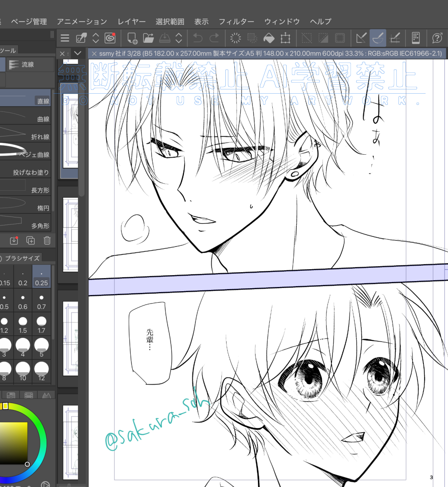
Task: Open the フィルター menu
Action: pyautogui.click(x=236, y=22)
